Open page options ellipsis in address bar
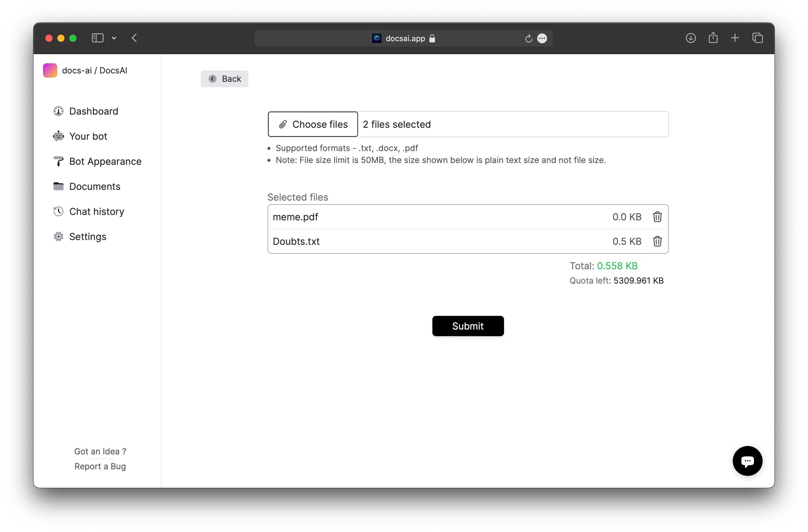This screenshot has width=808, height=532. 542,39
